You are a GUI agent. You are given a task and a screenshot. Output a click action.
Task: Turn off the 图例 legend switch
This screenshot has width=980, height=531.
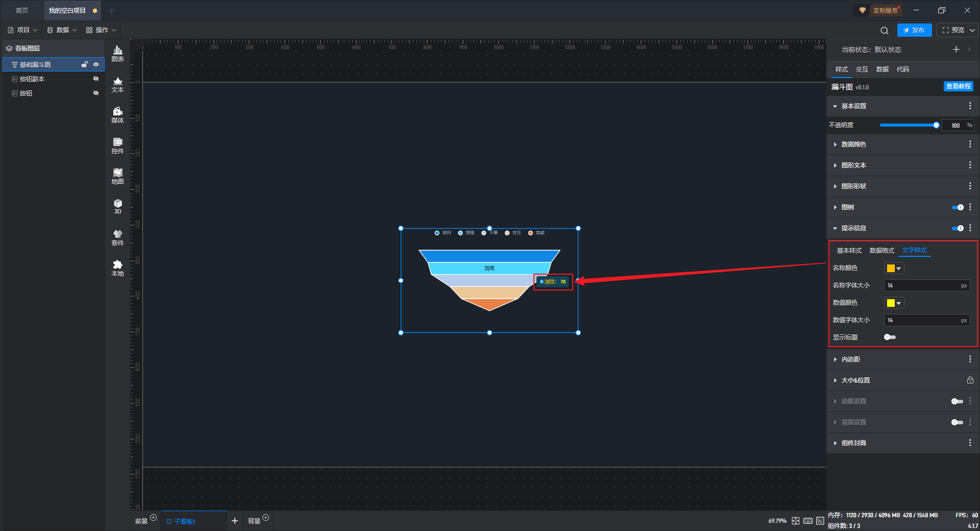coord(958,207)
